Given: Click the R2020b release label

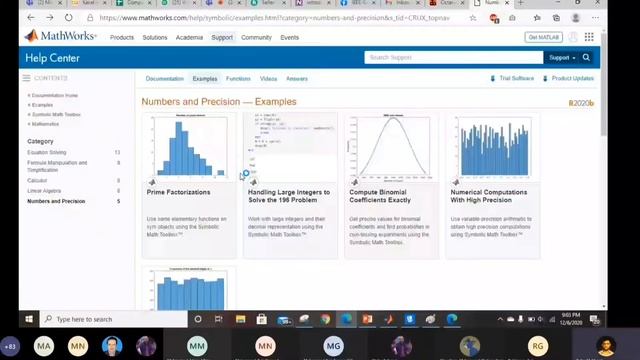Looking at the screenshot, I should point(581,103).
